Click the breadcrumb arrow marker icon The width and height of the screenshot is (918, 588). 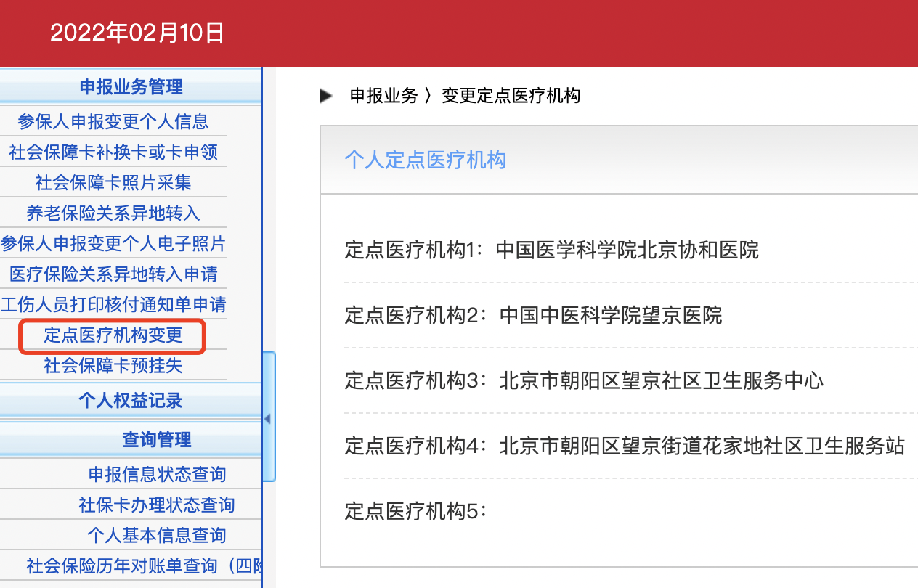point(325,95)
